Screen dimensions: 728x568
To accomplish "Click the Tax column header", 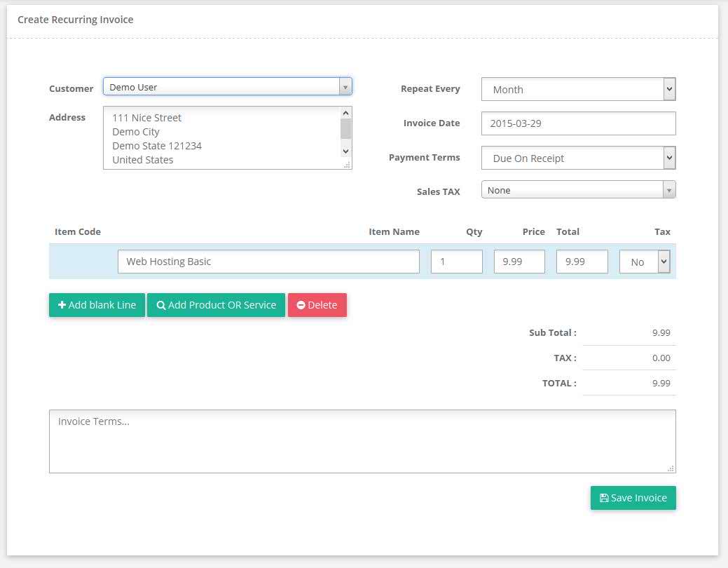I will click(663, 231).
